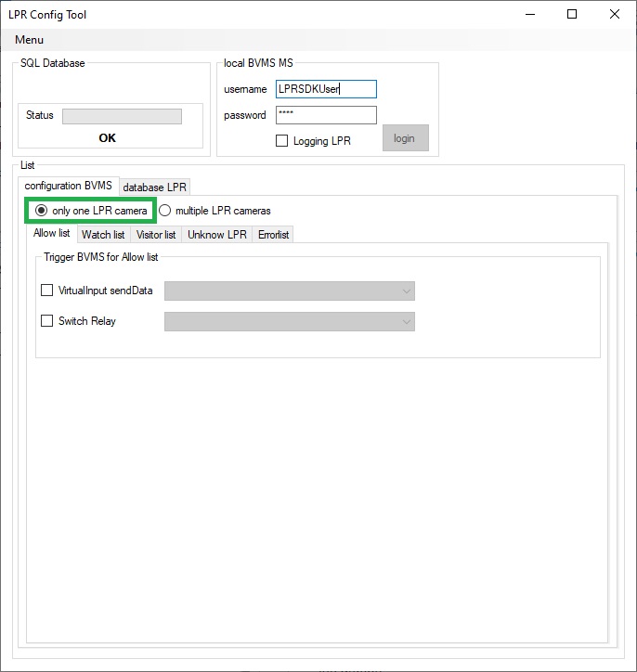Image resolution: width=637 pixels, height=672 pixels.
Task: Select the multiple LPR cameras option
Action: click(x=165, y=211)
